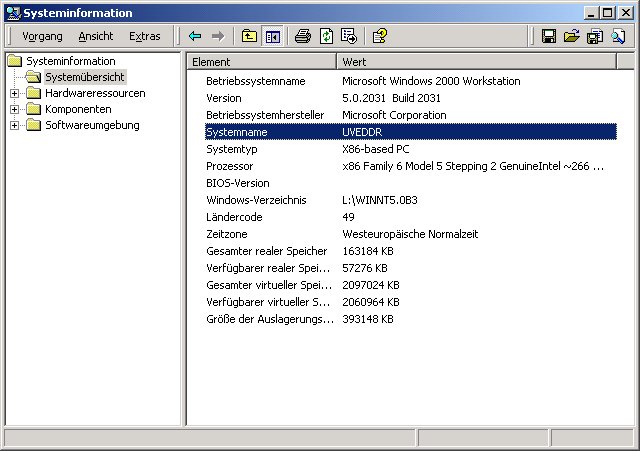
Task: Click the back arrow in the toolbar
Action: pos(195,36)
